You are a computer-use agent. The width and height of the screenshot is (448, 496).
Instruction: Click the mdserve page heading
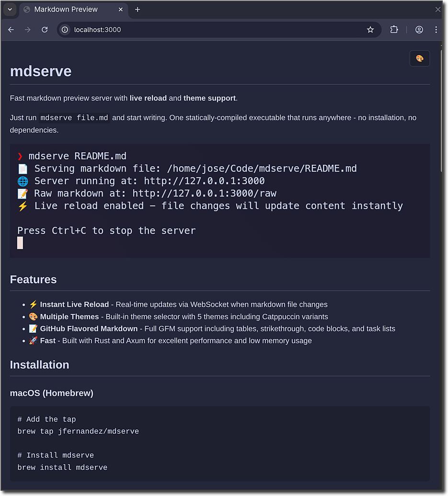(x=40, y=71)
